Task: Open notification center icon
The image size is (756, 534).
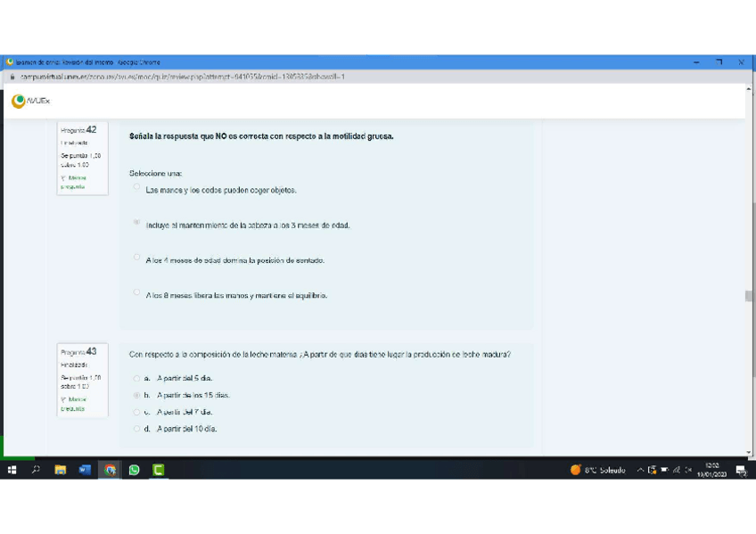Action: pyautogui.click(x=741, y=471)
